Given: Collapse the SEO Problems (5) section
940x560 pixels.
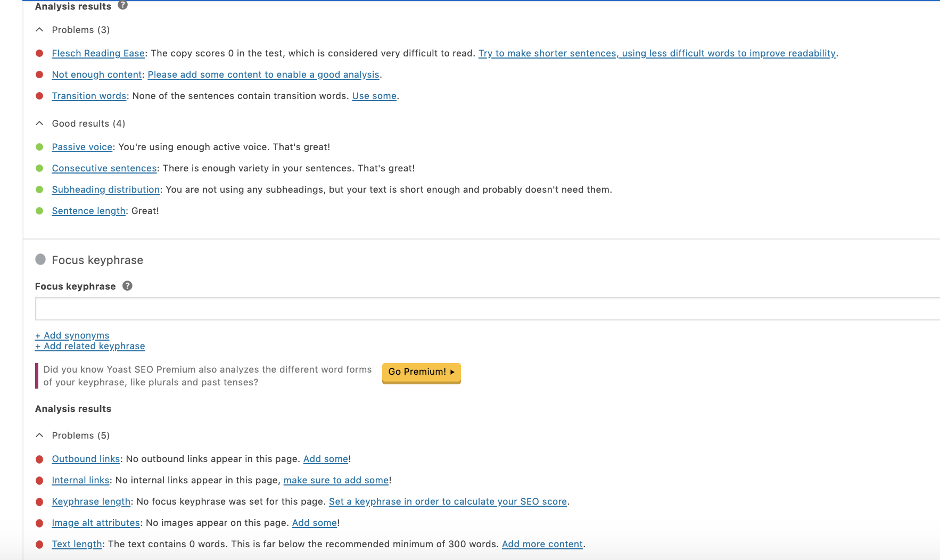Looking at the screenshot, I should coord(39,435).
